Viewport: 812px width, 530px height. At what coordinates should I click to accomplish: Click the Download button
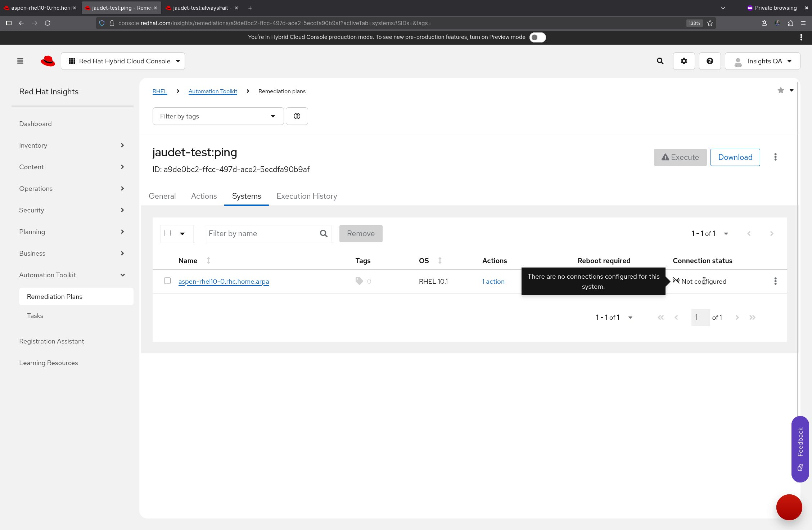[735, 157]
